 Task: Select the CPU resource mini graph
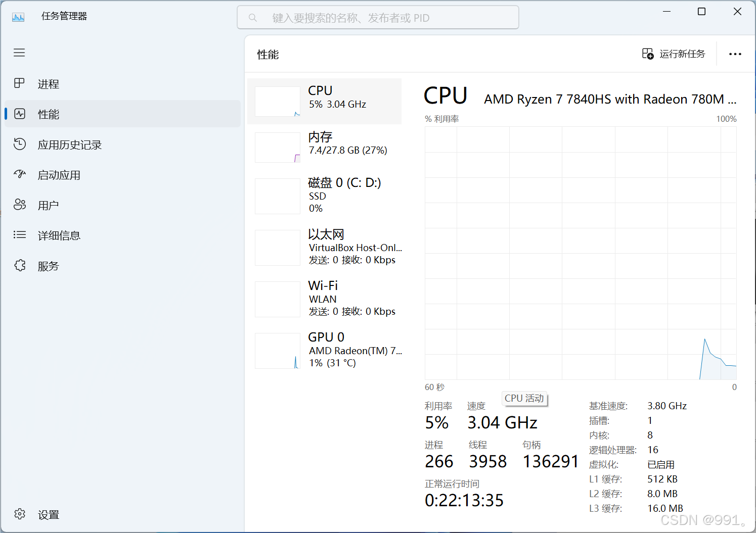278,102
